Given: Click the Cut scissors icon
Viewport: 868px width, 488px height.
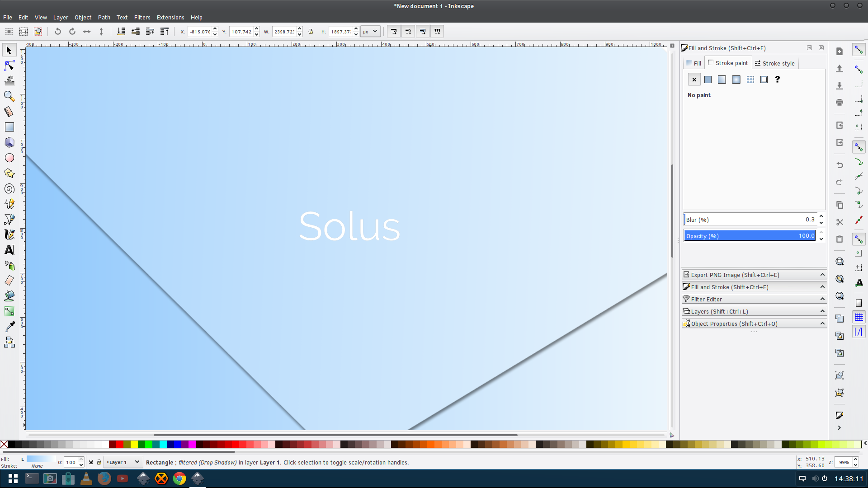Looking at the screenshot, I should tap(840, 222).
